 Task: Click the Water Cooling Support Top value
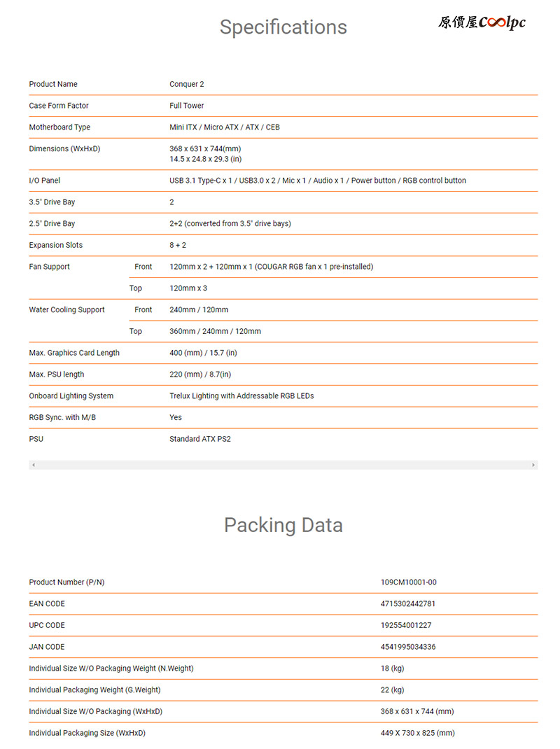coord(215,331)
